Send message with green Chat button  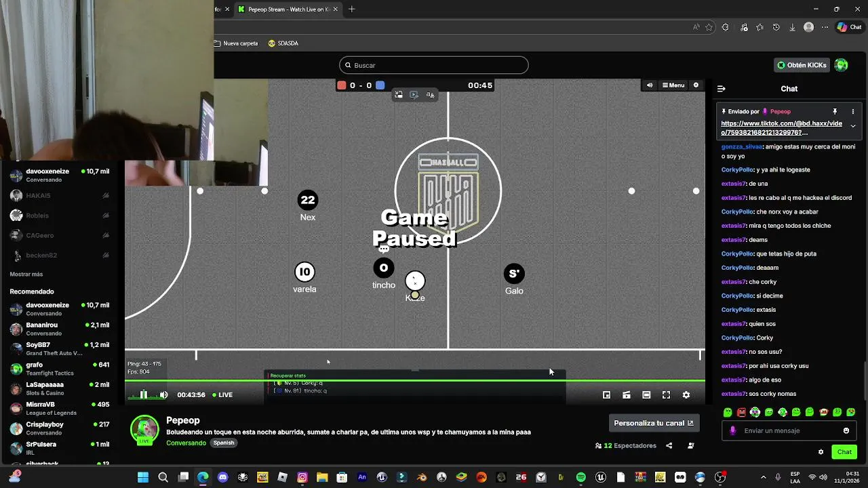pos(844,452)
